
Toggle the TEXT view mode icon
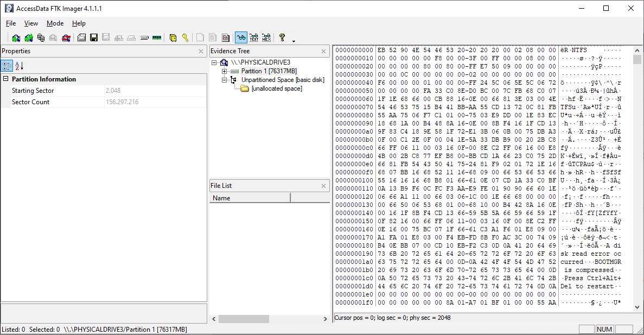point(254,38)
